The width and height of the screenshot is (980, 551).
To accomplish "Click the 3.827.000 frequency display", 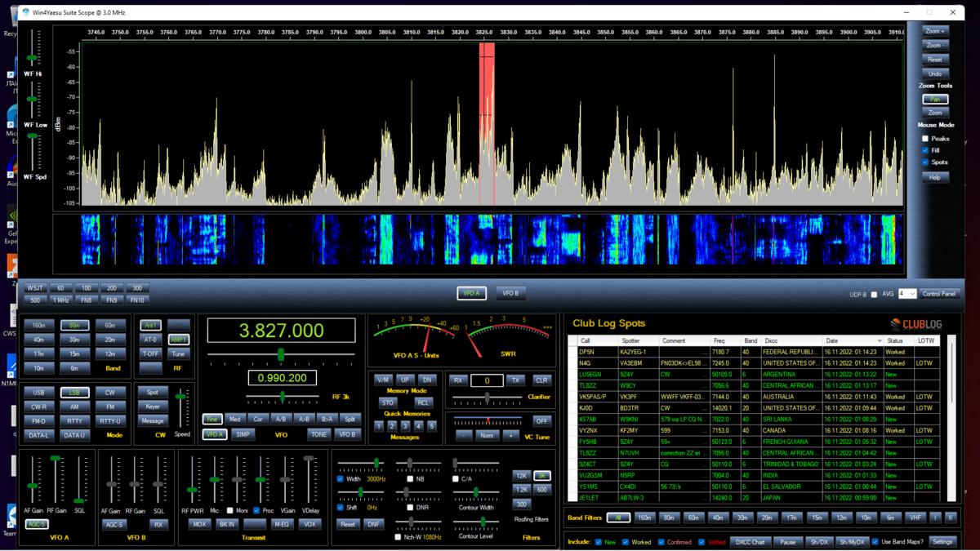I will coord(281,330).
